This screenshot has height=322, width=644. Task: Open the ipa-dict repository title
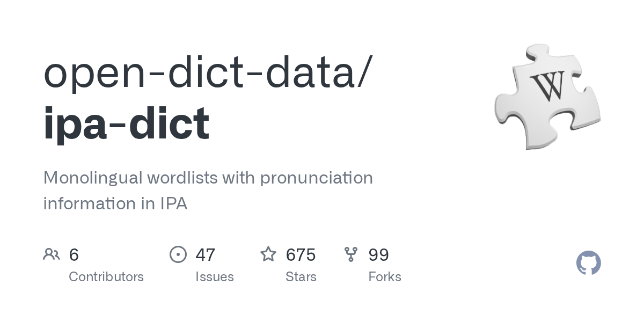pos(126,123)
